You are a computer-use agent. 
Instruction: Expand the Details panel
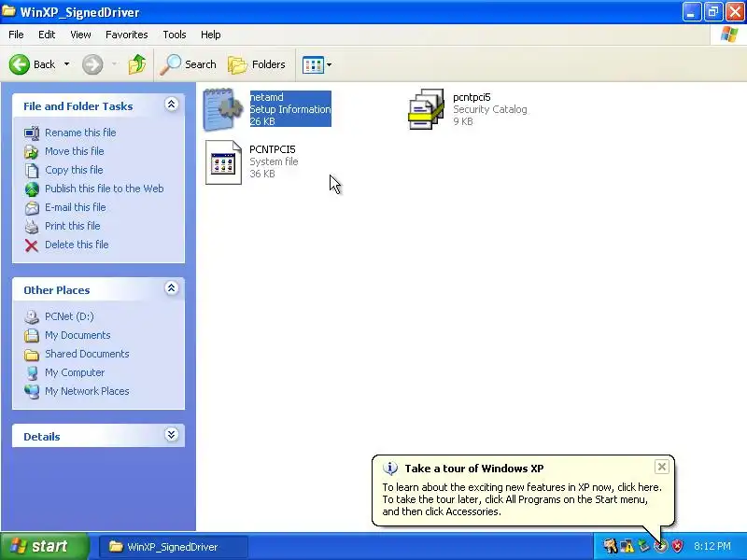pyautogui.click(x=172, y=434)
